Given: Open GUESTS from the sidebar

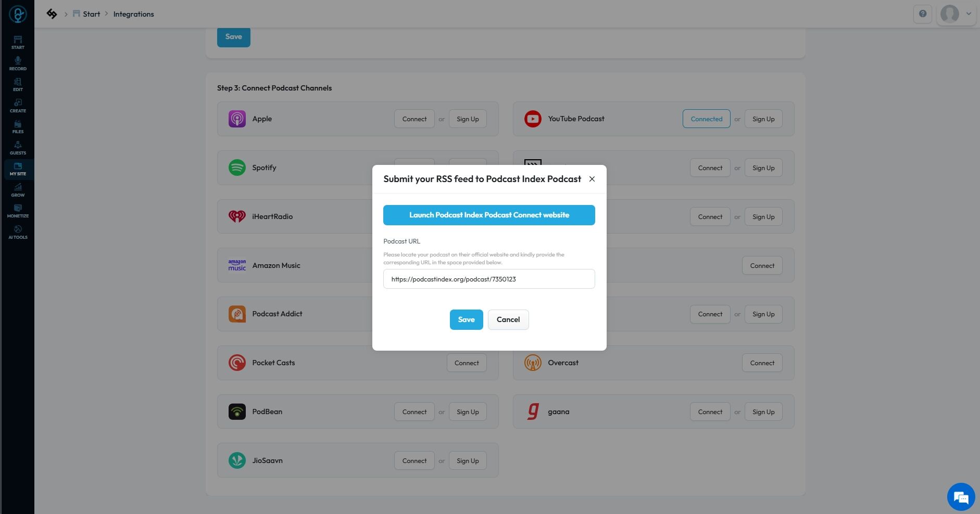Looking at the screenshot, I should tap(18, 148).
